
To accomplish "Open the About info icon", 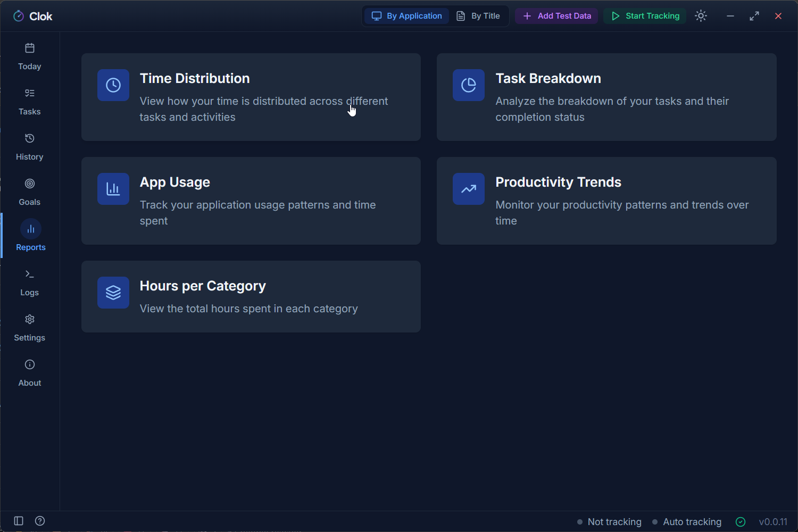I will (30, 364).
